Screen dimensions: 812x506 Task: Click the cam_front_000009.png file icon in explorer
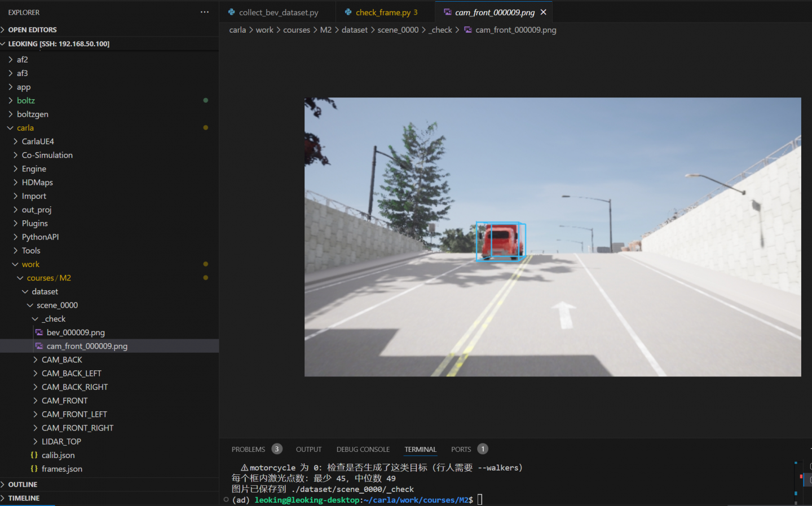point(39,346)
